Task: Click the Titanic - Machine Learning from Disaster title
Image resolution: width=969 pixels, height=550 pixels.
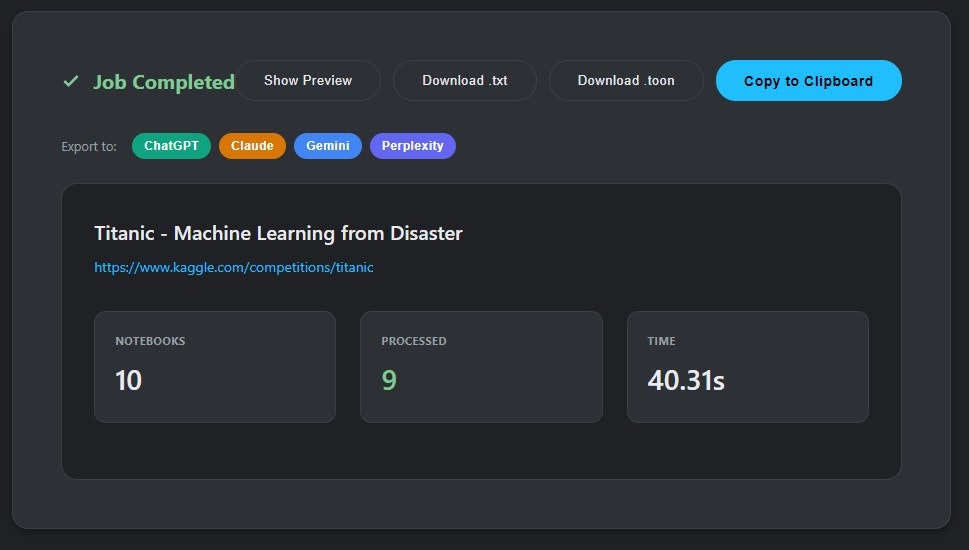Action: [x=278, y=233]
